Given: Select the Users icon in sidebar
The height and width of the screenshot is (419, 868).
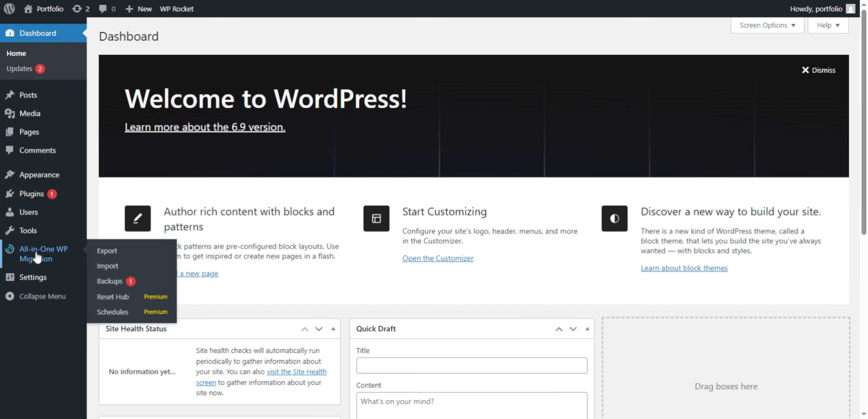Looking at the screenshot, I should [x=10, y=212].
